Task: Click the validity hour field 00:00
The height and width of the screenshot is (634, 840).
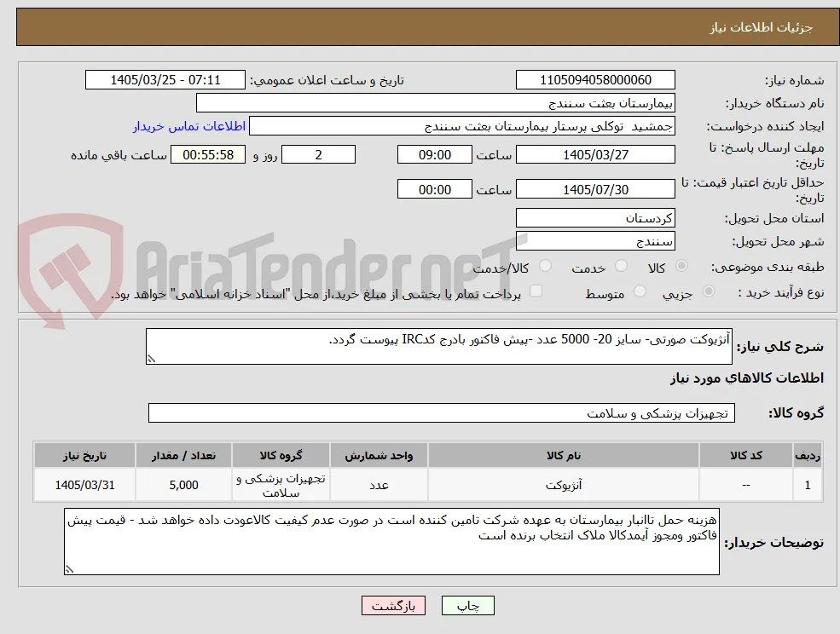Action: coord(434,189)
